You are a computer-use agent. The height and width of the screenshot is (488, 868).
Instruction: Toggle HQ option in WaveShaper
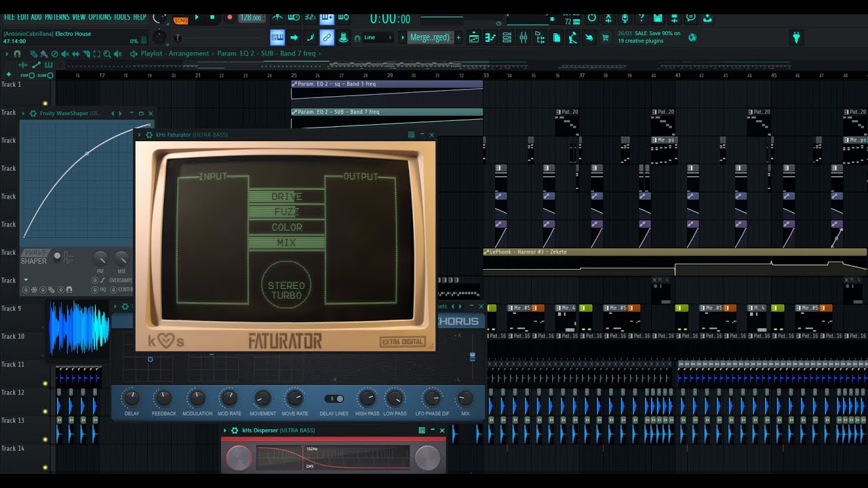point(95,289)
